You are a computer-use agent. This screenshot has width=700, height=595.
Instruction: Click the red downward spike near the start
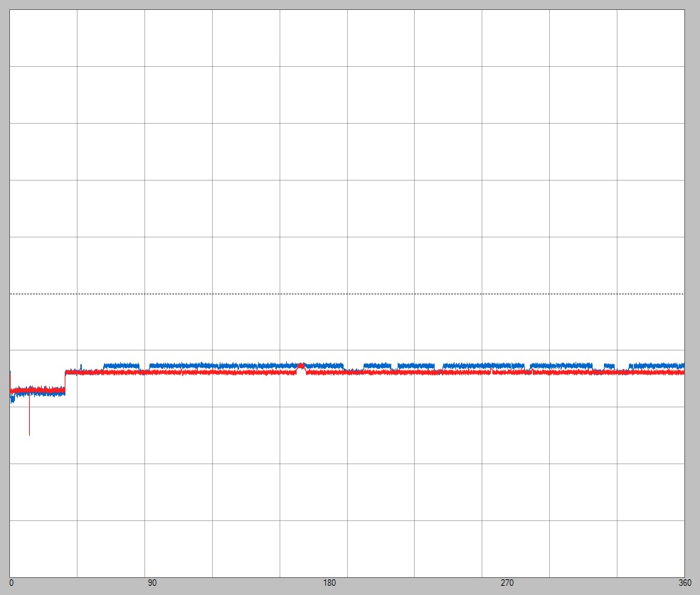29,415
